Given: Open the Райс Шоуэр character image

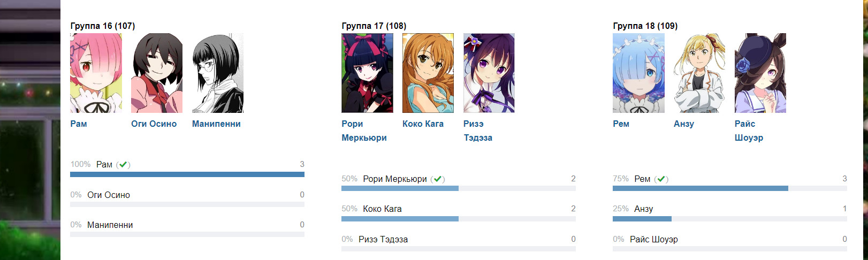Looking at the screenshot, I should click(760, 73).
